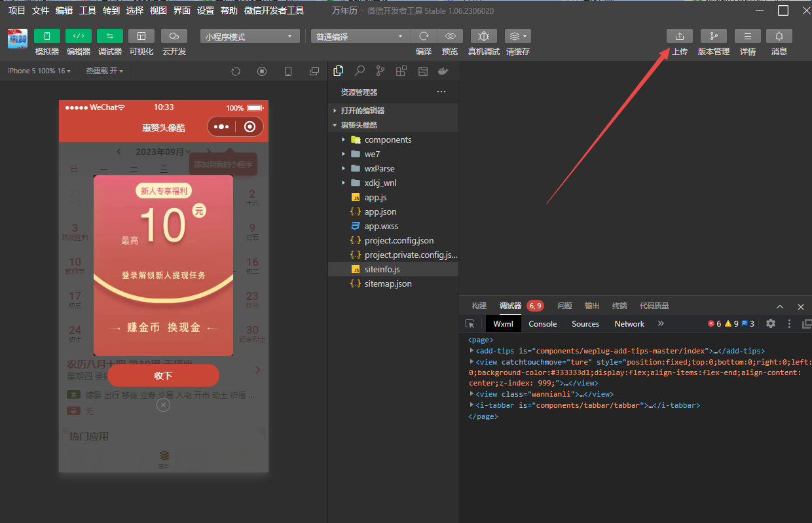Activate the element inspector picker icon

tap(470, 324)
